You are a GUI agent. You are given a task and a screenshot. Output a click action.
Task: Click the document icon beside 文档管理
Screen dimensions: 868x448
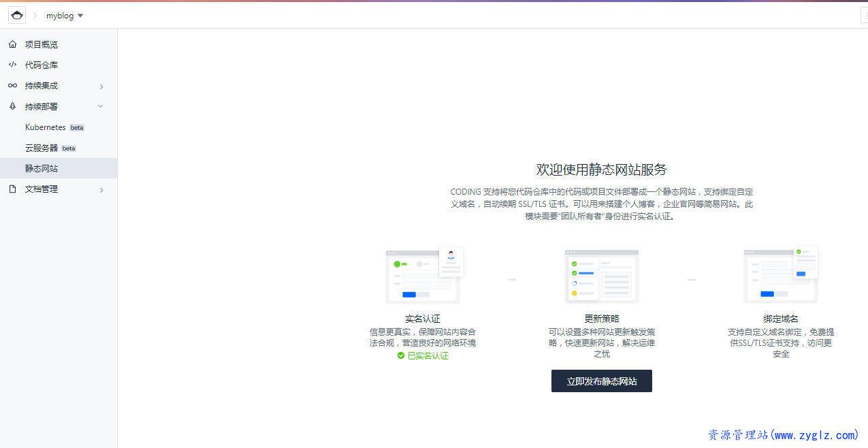pos(12,189)
